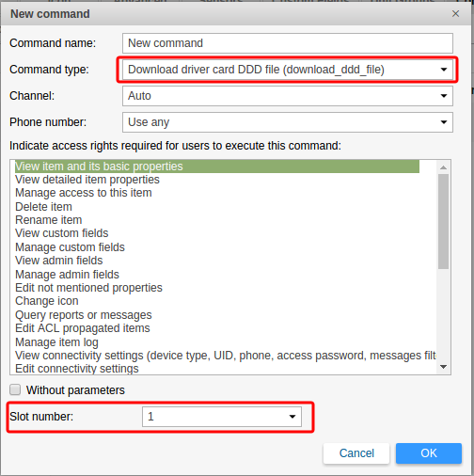The height and width of the screenshot is (476, 474).
Task: Choose the Delete item access right
Action: [43, 207]
